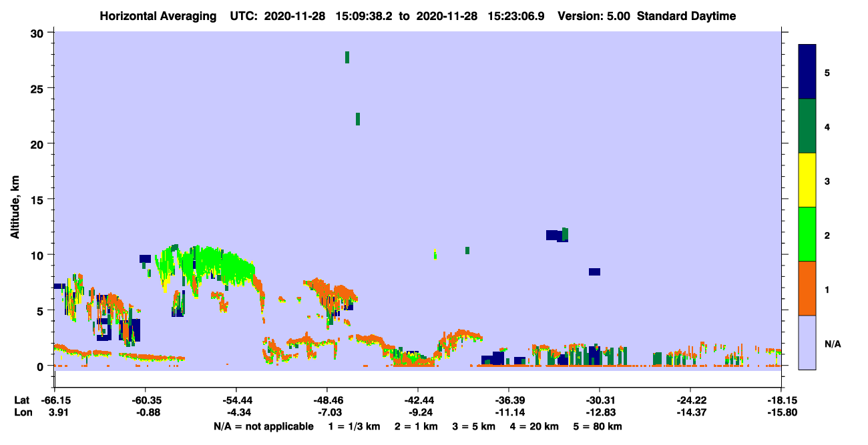Click the longitude value -15.80

pyautogui.click(x=781, y=412)
